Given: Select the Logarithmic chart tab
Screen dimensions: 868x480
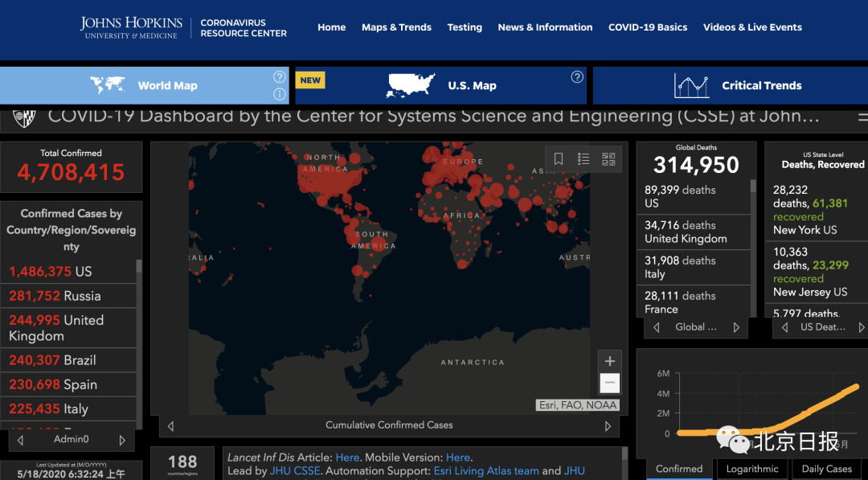Looking at the screenshot, I should click(752, 469).
